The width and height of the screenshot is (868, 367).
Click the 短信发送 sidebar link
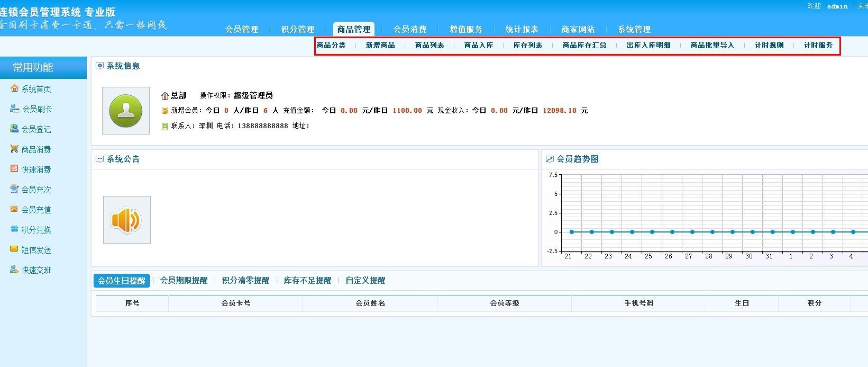point(36,250)
